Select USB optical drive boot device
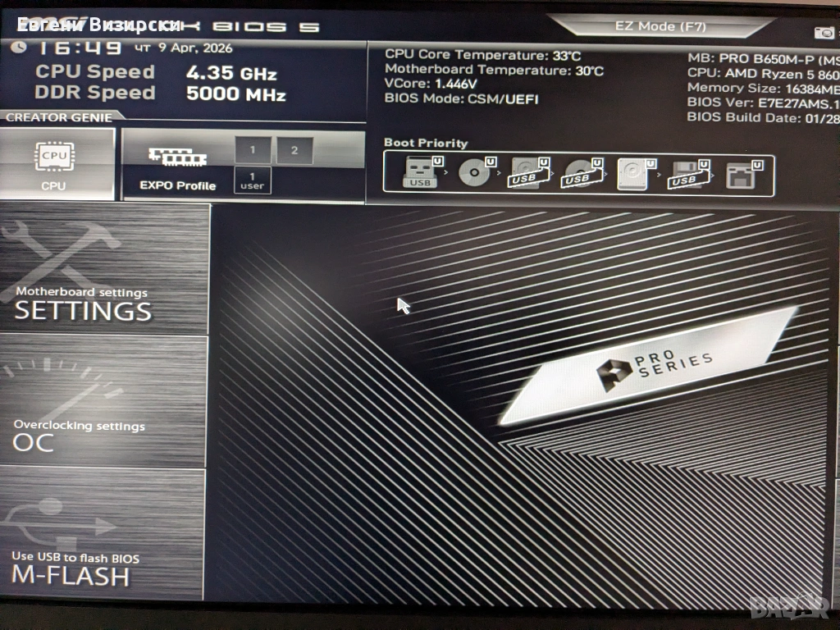 [583, 173]
